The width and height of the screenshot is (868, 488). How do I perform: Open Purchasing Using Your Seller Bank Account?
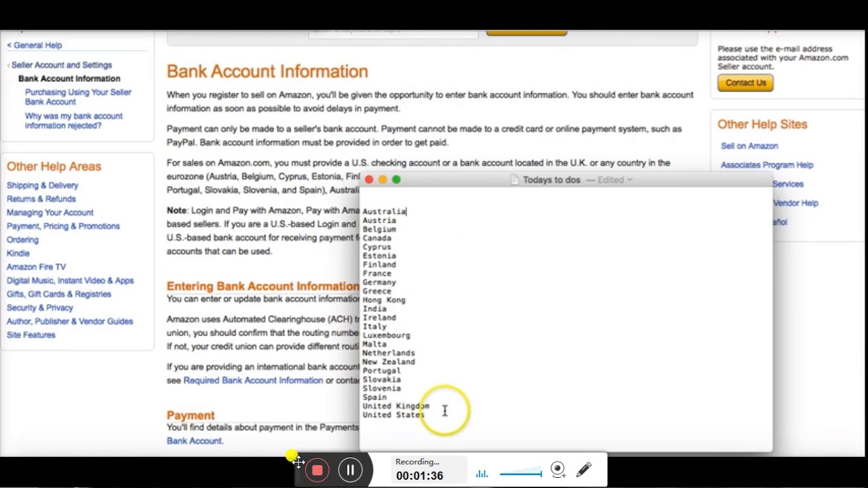tap(78, 97)
